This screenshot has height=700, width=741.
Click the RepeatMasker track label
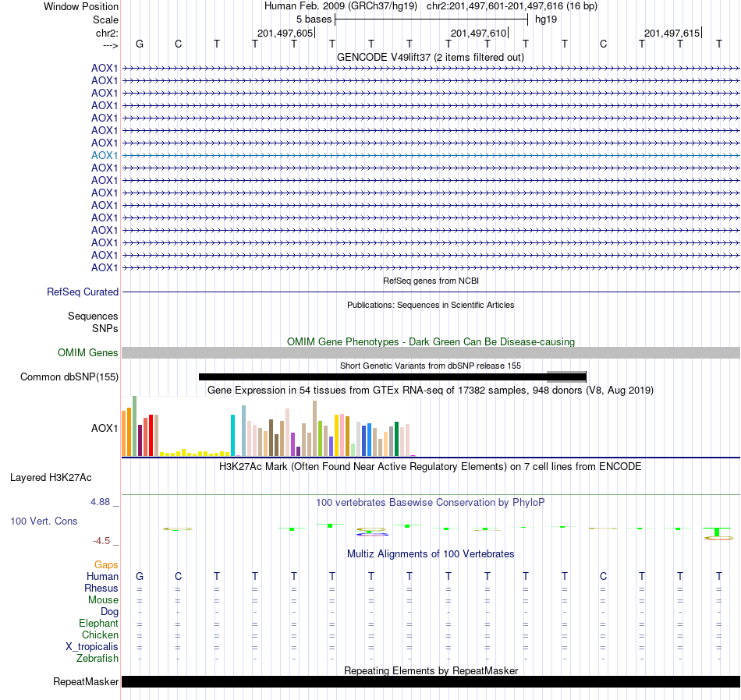(86, 681)
